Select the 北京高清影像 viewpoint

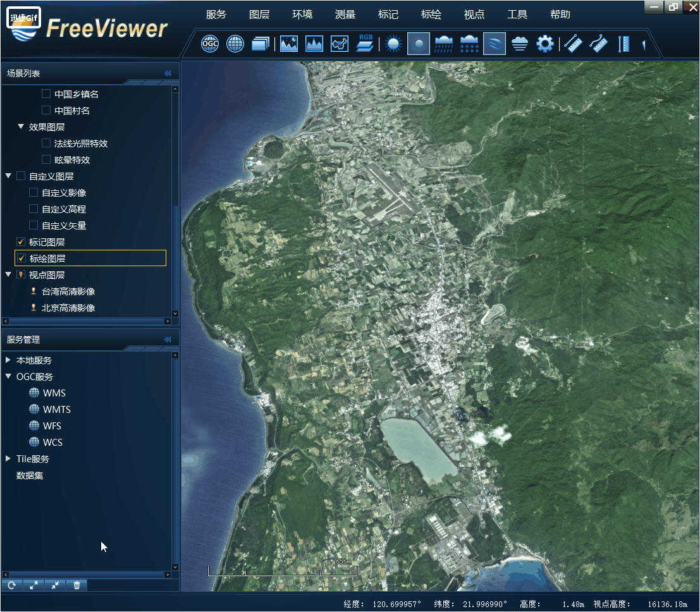click(68, 308)
